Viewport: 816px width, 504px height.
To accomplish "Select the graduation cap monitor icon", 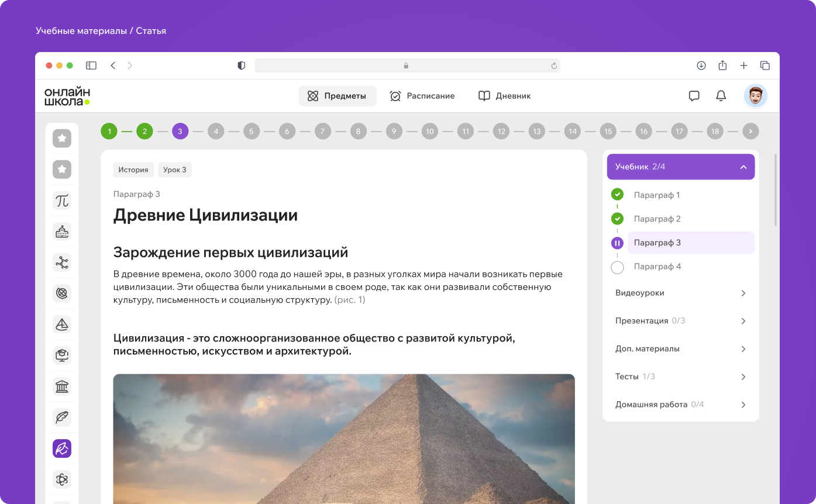I will (x=61, y=355).
